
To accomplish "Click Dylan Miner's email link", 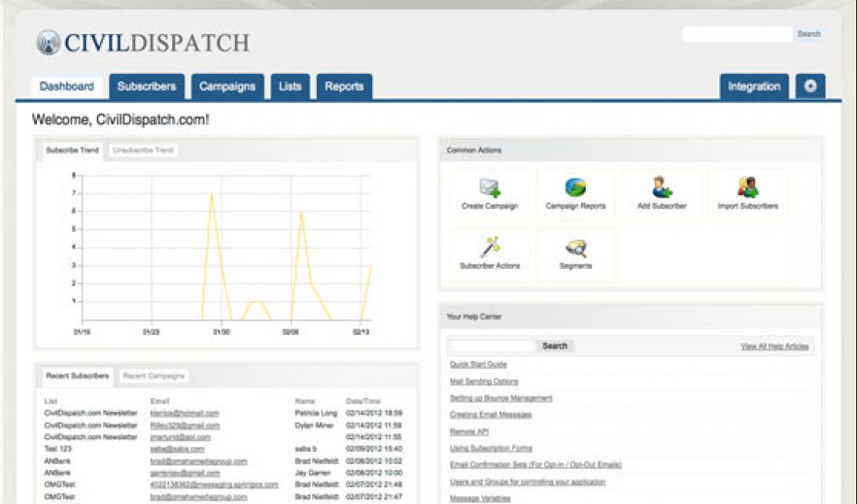I will pyautogui.click(x=185, y=426).
